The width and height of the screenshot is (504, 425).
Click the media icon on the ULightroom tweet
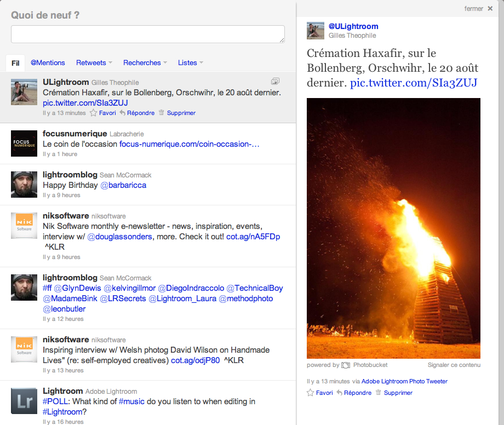pyautogui.click(x=275, y=81)
